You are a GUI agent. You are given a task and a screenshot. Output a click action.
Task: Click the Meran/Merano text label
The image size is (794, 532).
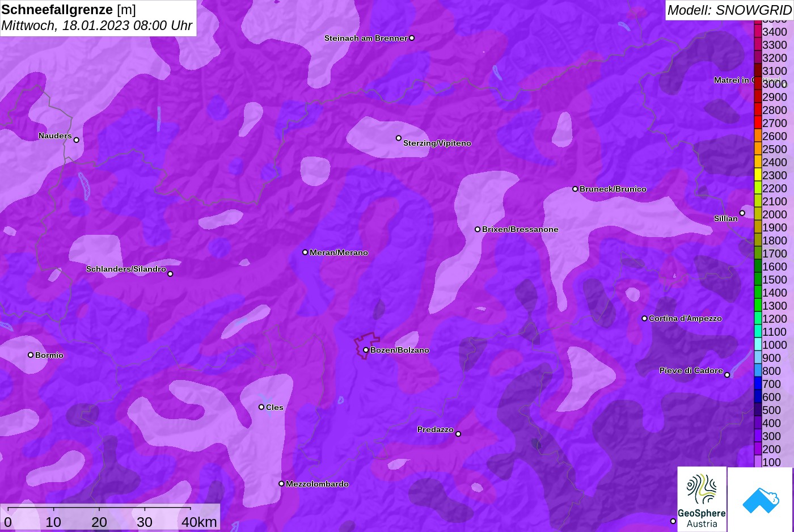(339, 252)
